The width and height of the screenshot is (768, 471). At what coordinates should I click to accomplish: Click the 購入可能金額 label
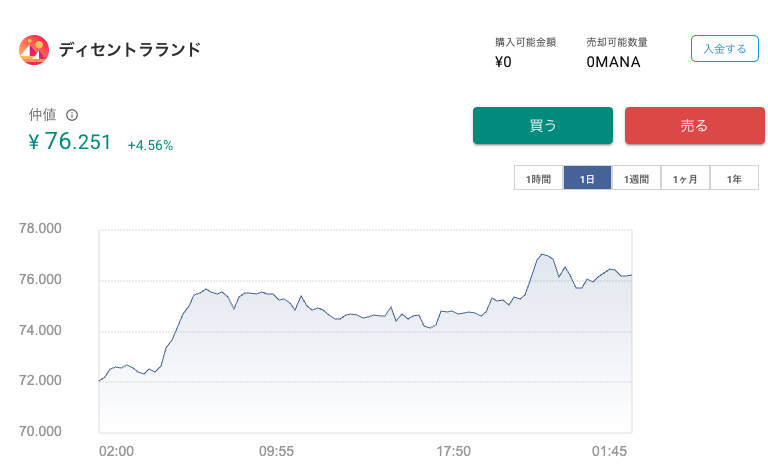tap(525, 42)
